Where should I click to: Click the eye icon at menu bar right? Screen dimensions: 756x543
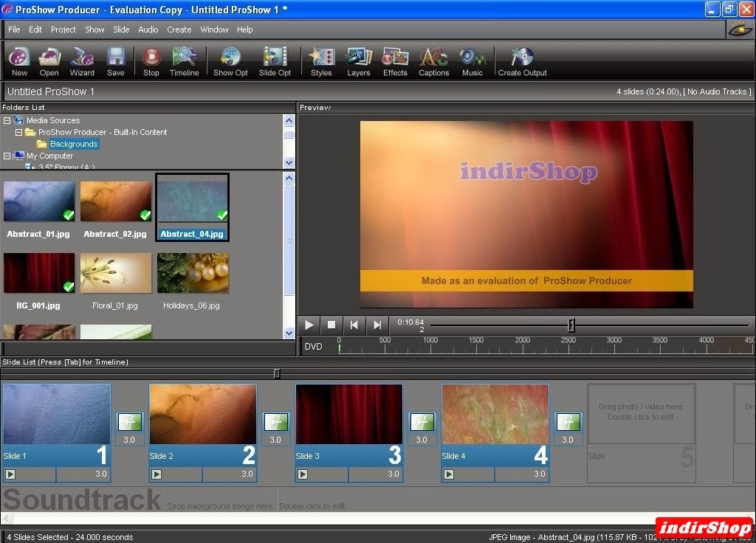pyautogui.click(x=740, y=30)
